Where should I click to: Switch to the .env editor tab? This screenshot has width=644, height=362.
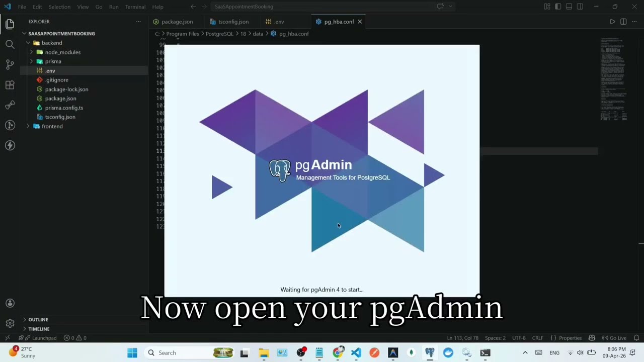pos(279,22)
